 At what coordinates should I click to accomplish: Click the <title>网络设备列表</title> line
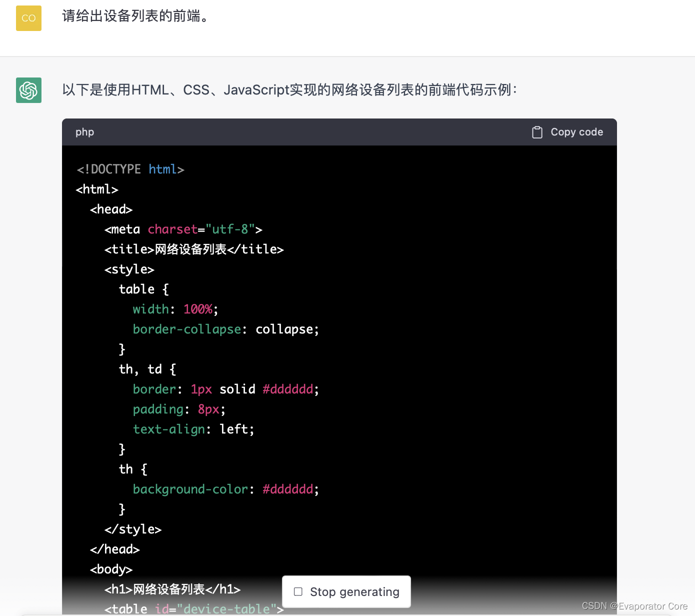pyautogui.click(x=194, y=249)
